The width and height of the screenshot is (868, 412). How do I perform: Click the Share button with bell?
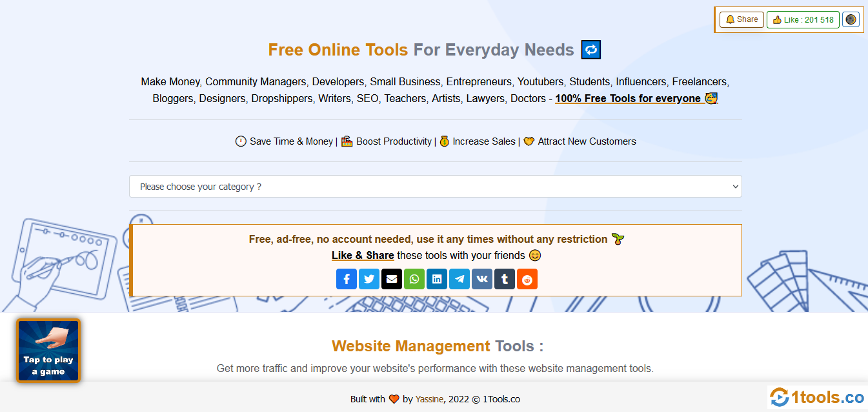pyautogui.click(x=742, y=19)
